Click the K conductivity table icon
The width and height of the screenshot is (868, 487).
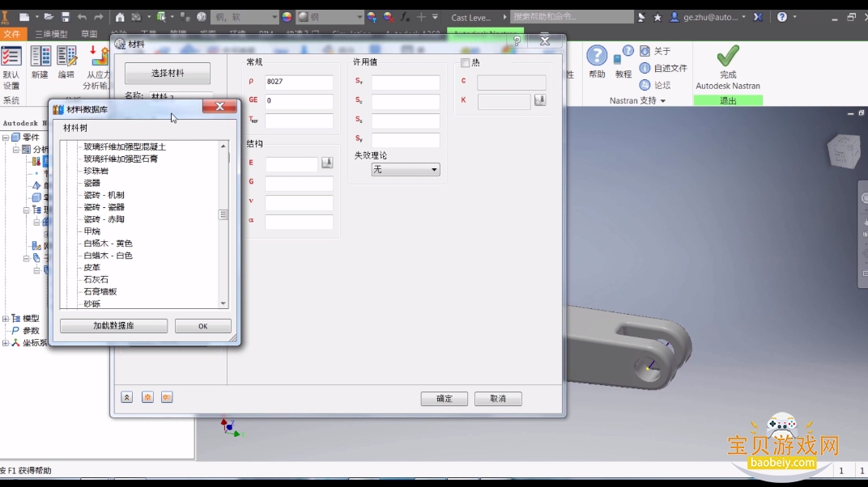pyautogui.click(x=540, y=100)
